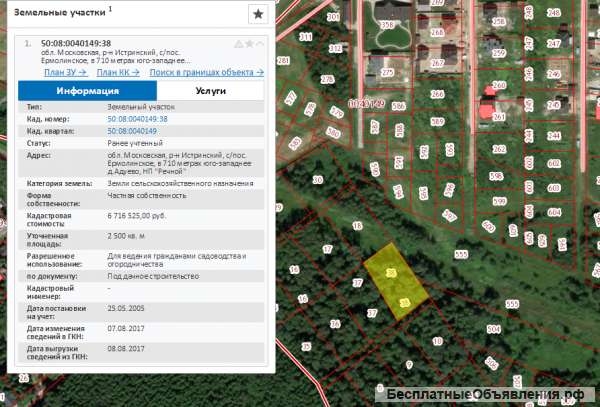The width and height of the screenshot is (600, 407).
Task: Add parcel 50:08:0040149:38 to favorites star
Action: (249, 44)
